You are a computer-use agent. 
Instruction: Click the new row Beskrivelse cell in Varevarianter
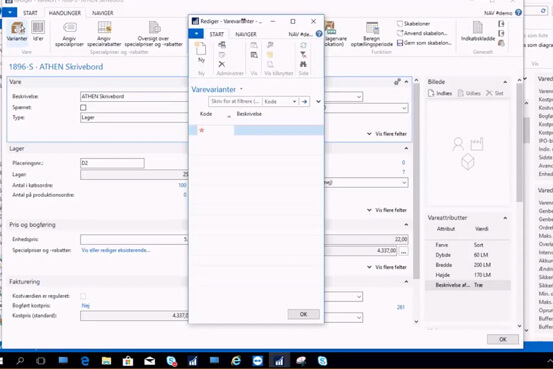pyautogui.click(x=279, y=130)
